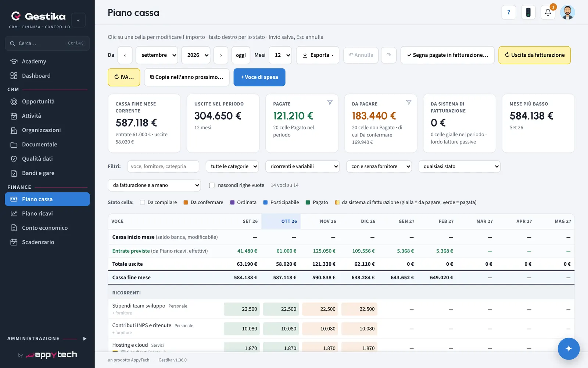Click Uscite da fatturazione button
Viewport: 588px width, 368px height.
tap(535, 55)
